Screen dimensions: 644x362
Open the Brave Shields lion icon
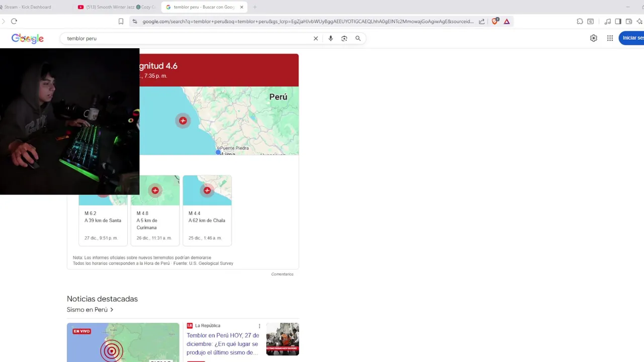point(495,21)
